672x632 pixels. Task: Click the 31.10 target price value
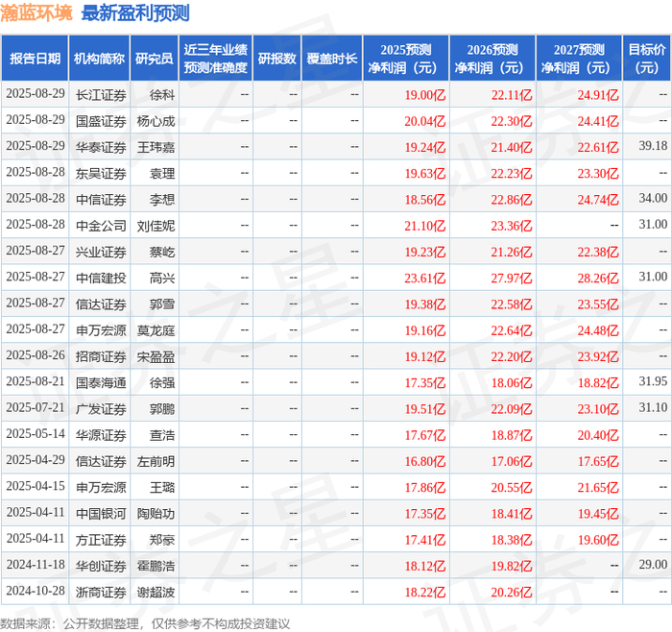pos(653,407)
